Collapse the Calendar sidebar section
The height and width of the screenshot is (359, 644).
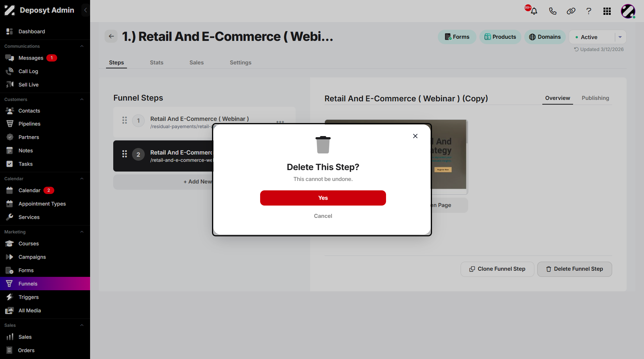pyautogui.click(x=82, y=178)
